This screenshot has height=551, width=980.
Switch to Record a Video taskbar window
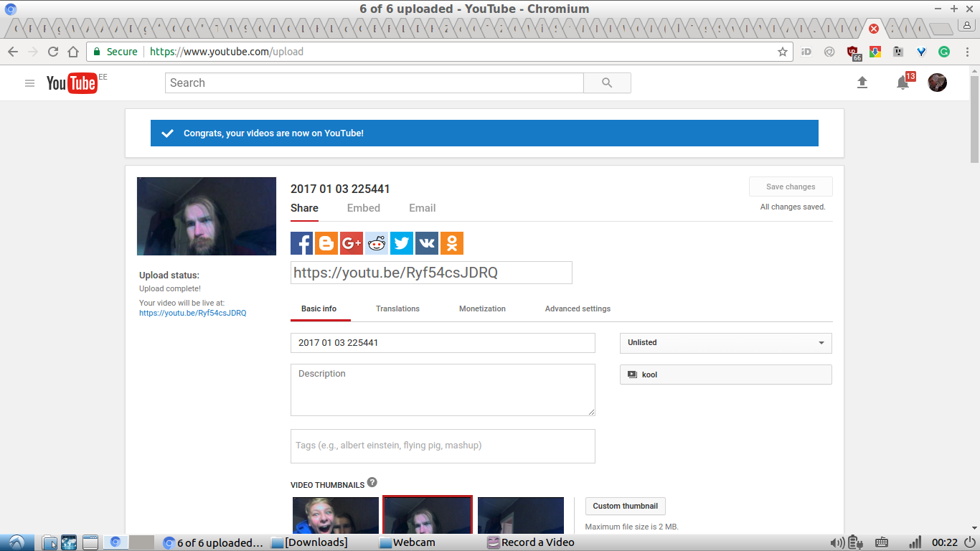point(531,542)
